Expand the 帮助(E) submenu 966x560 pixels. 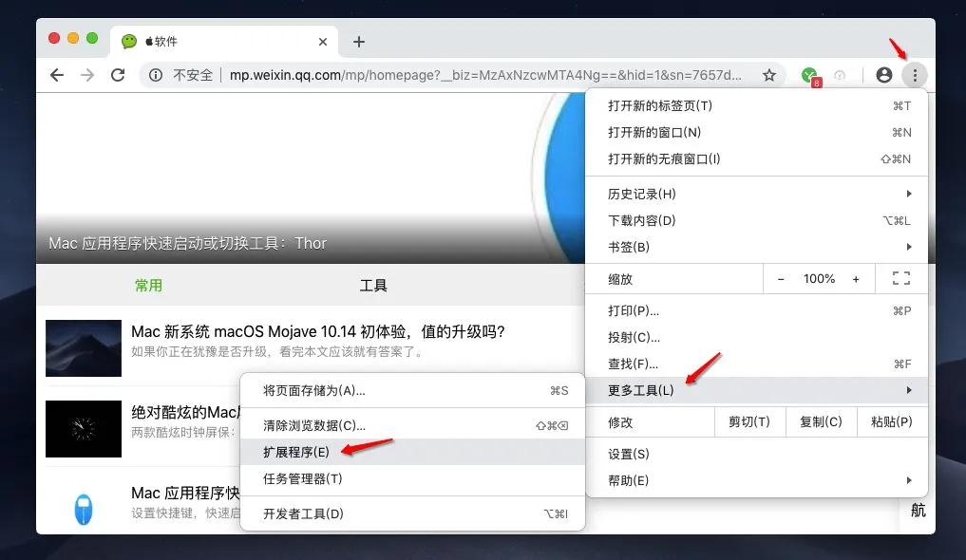click(x=756, y=480)
